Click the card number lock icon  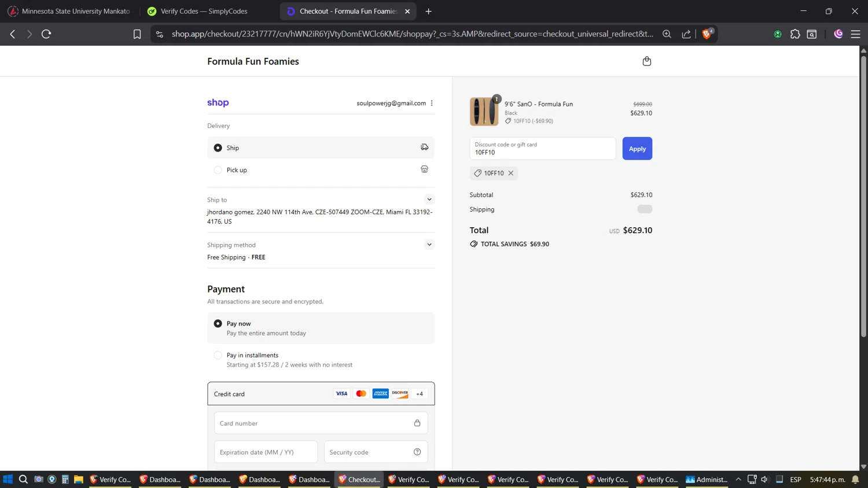click(x=417, y=423)
